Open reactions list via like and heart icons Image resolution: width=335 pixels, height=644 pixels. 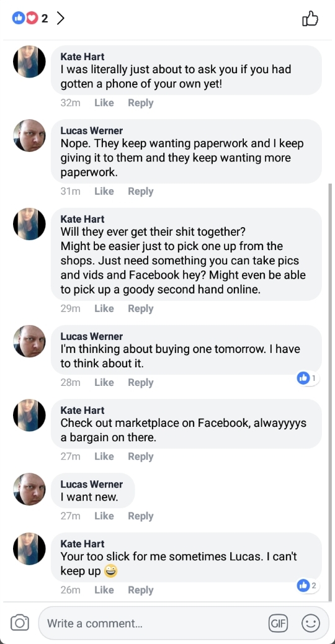pos(25,17)
